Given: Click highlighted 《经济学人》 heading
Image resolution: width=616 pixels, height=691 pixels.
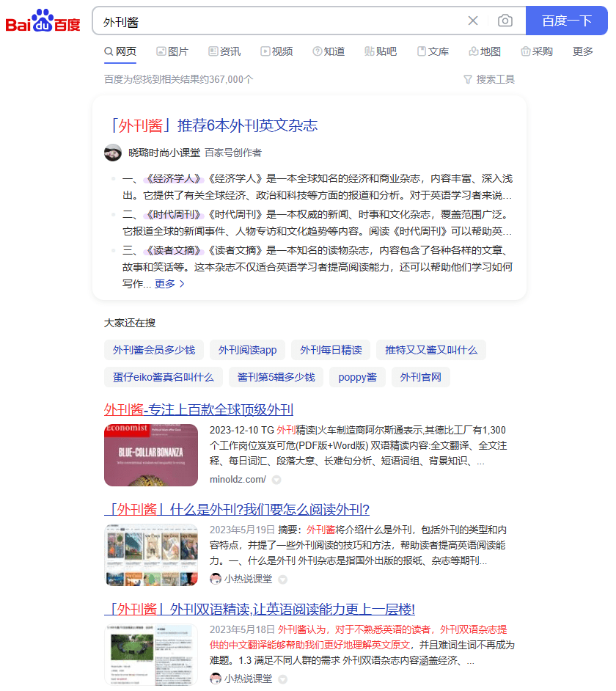Looking at the screenshot, I should [x=173, y=178].
